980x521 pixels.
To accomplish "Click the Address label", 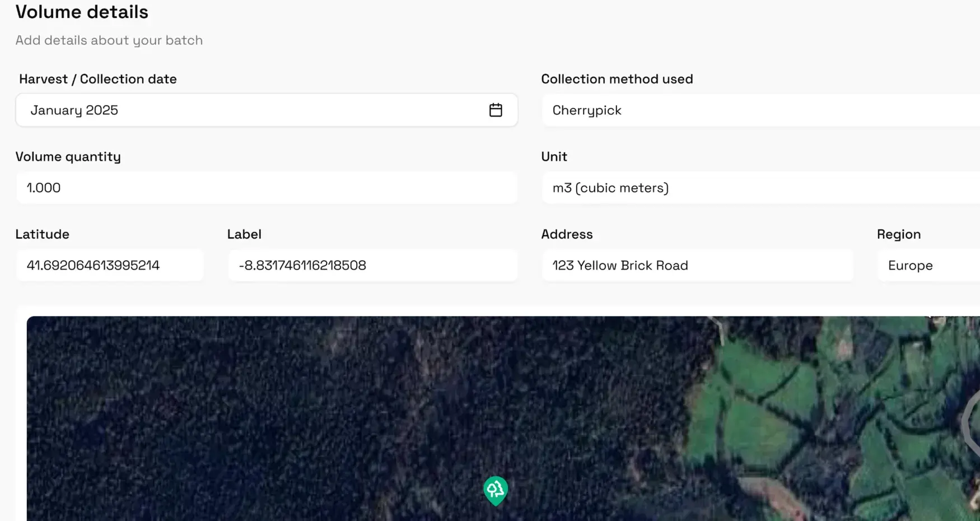I will 567,234.
